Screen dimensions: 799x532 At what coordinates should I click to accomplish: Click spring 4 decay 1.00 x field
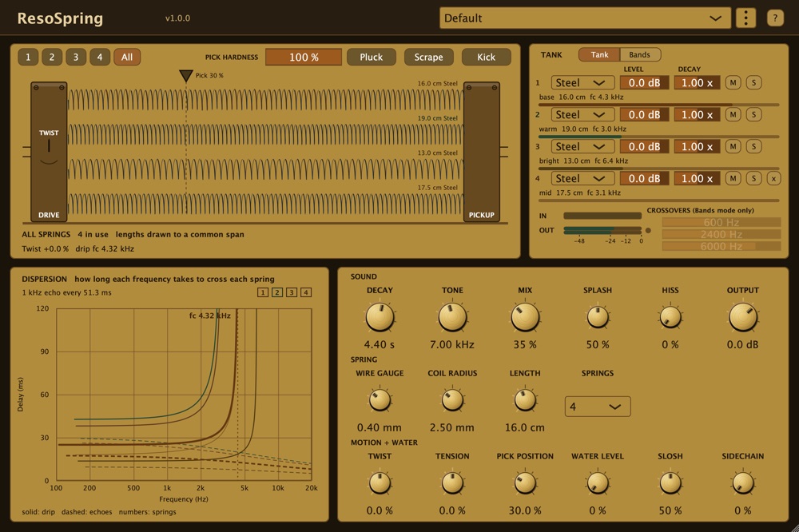[x=697, y=178]
